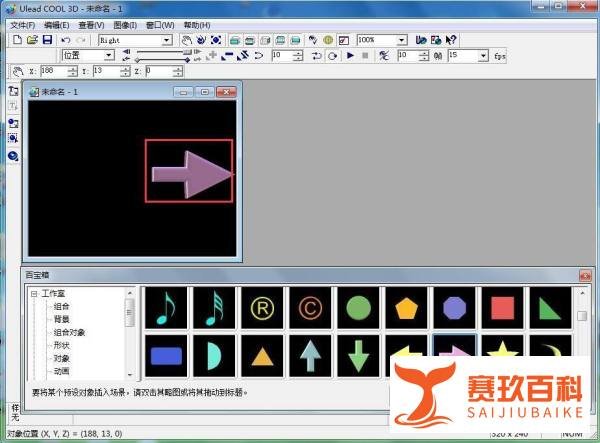This screenshot has height=443, width=600.
Task: Create a new file with the toolbar icon
Action: pyautogui.click(x=17, y=40)
